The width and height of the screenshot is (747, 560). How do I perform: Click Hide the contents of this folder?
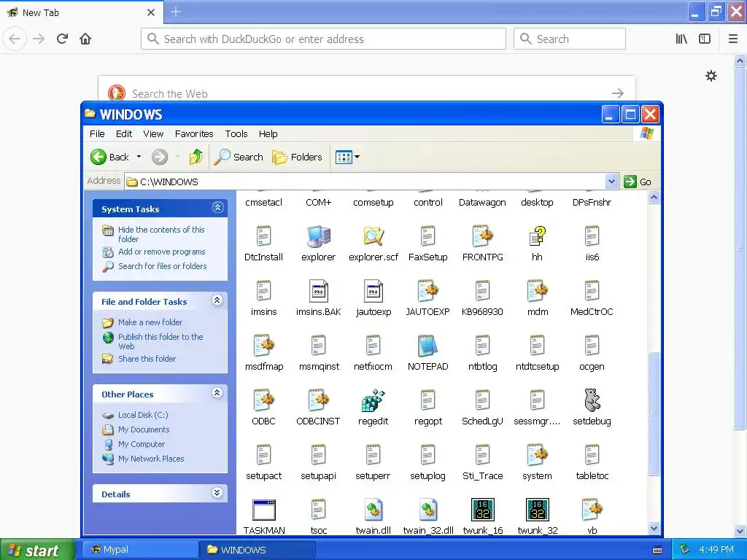coord(161,234)
